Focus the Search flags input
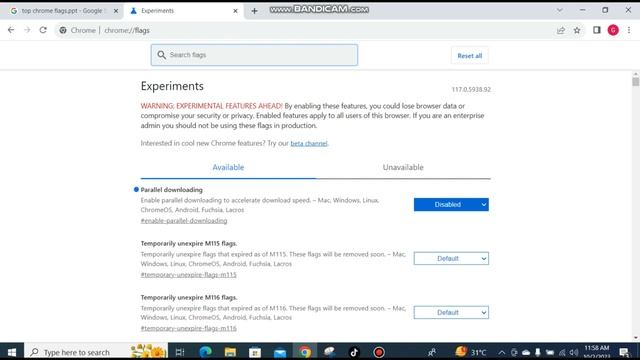Image resolution: width=640 pixels, height=360 pixels. [x=254, y=55]
